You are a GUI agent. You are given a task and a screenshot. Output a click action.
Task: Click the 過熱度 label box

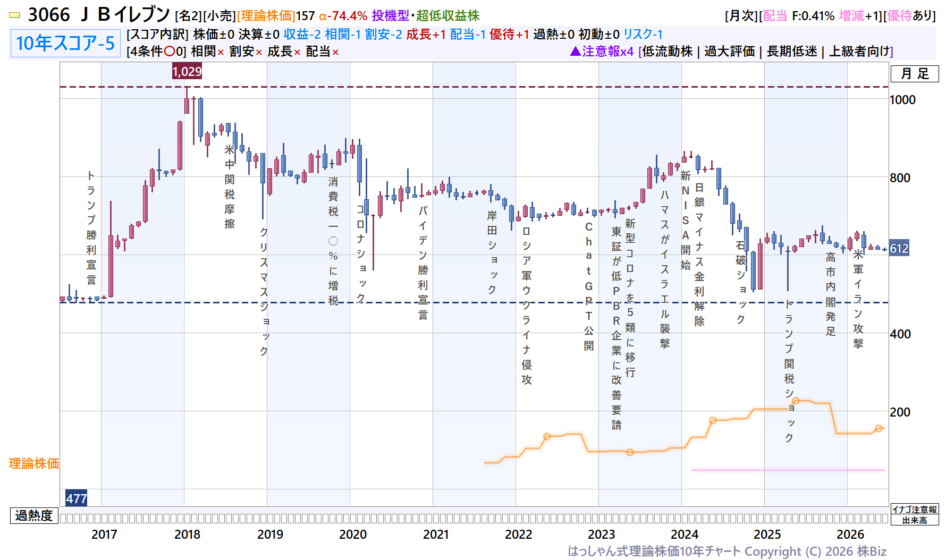pos(34,516)
